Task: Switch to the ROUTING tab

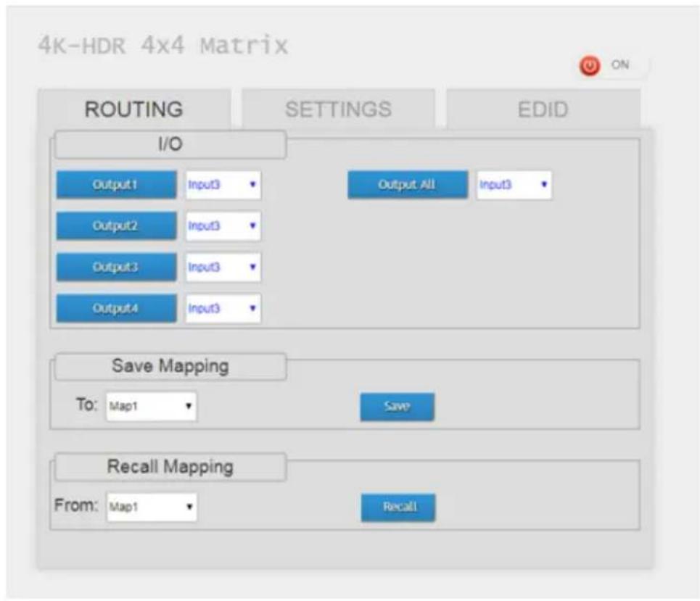Action: click(x=134, y=109)
